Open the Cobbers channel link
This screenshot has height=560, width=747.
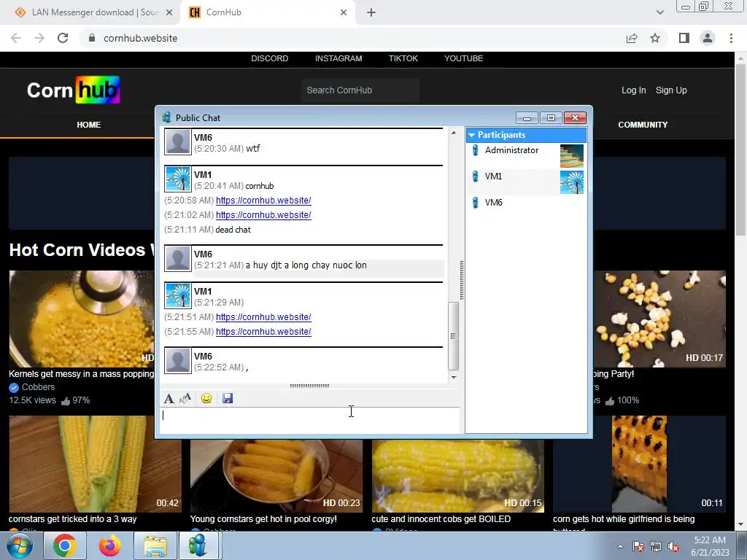(x=38, y=387)
